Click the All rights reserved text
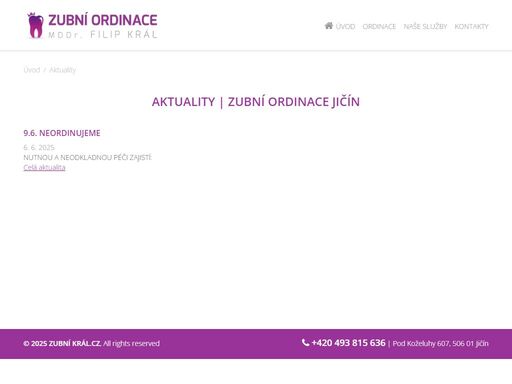512x384 pixels. (131, 343)
